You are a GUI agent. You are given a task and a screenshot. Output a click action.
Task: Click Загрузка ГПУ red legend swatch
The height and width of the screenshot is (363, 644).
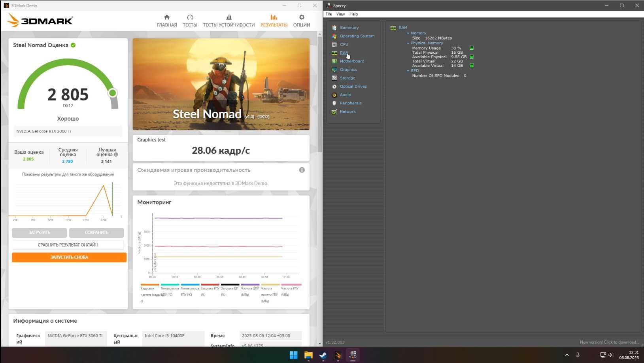click(210, 284)
